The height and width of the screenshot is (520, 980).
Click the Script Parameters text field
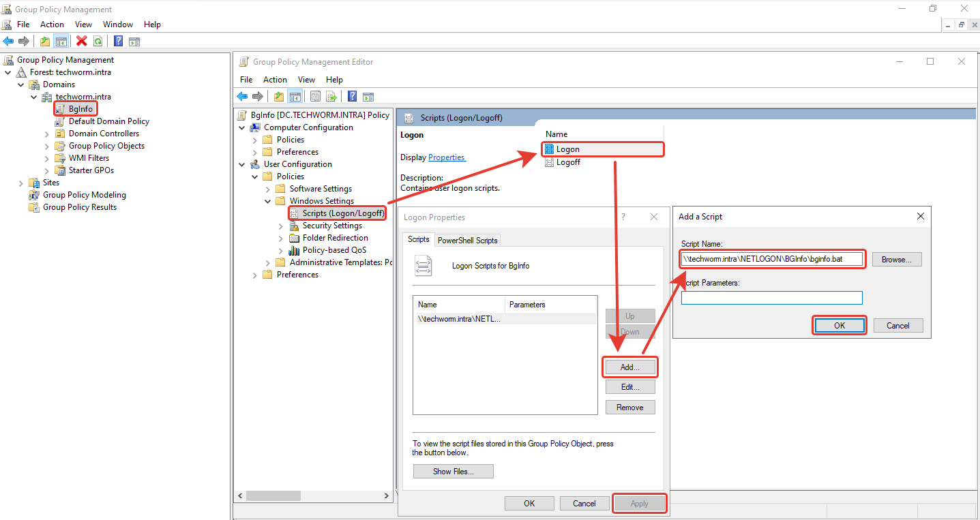point(771,298)
